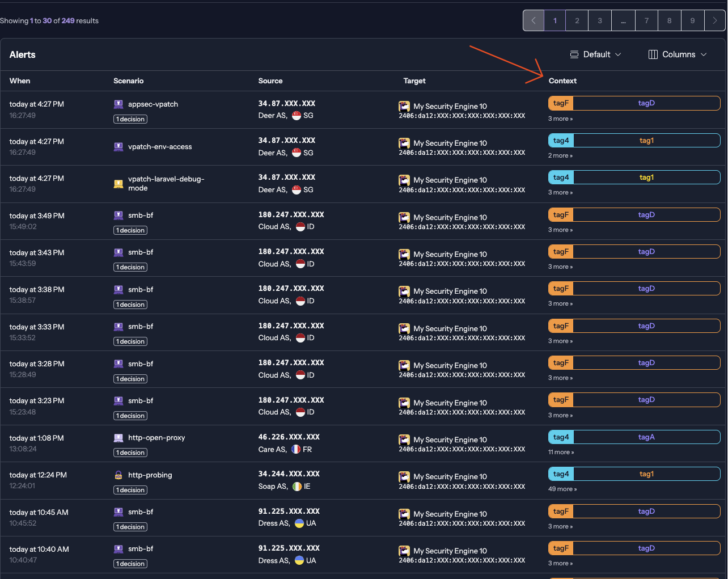Screen dimensions: 728x579
Task: Expand the Columns dropdown chevron
Action: 704,54
